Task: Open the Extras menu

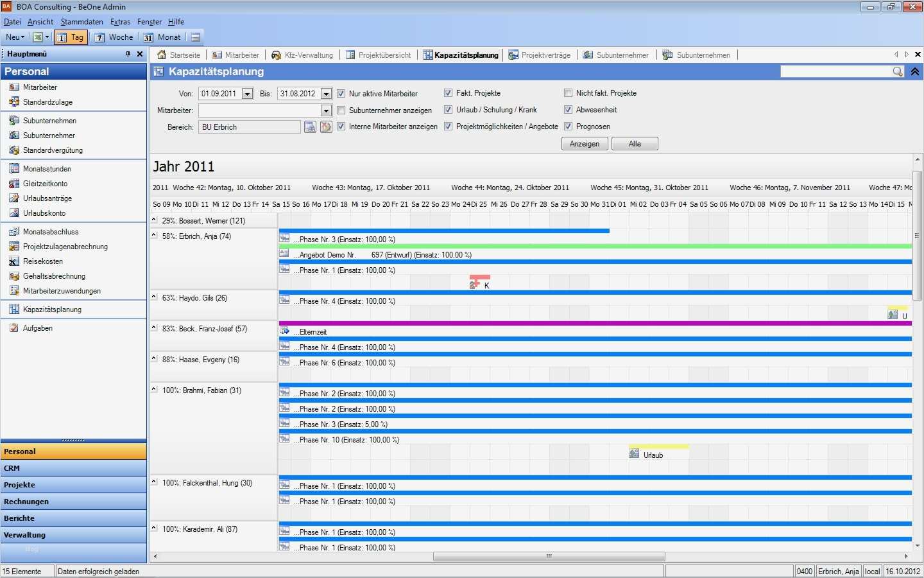Action: click(x=120, y=21)
